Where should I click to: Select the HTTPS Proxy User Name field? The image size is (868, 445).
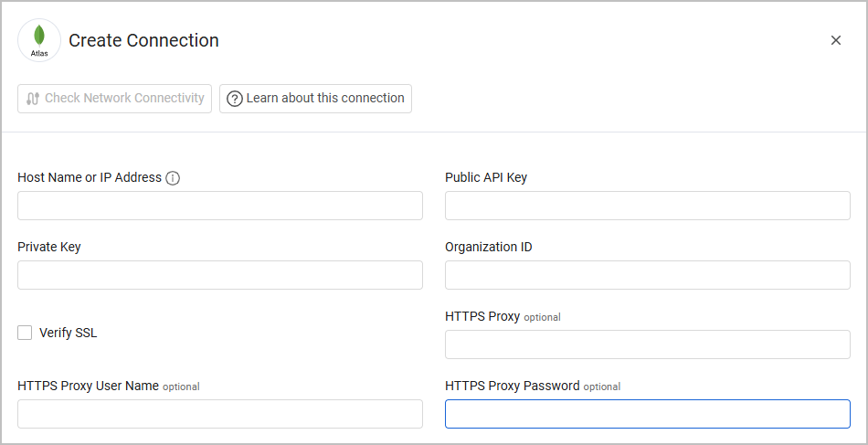point(220,414)
